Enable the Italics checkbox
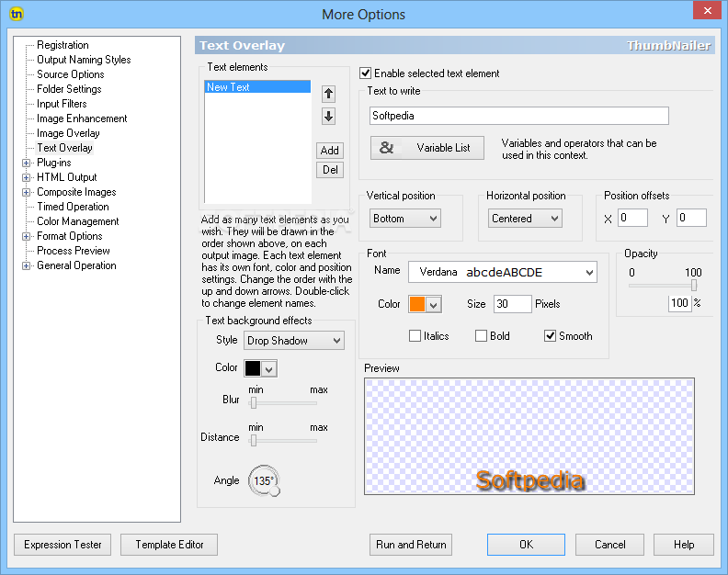Screen dimensions: 728x575 pos(415,335)
